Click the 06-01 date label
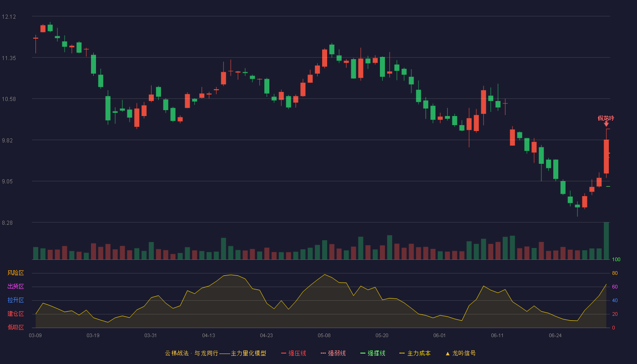637x364 pixels. 440,335
